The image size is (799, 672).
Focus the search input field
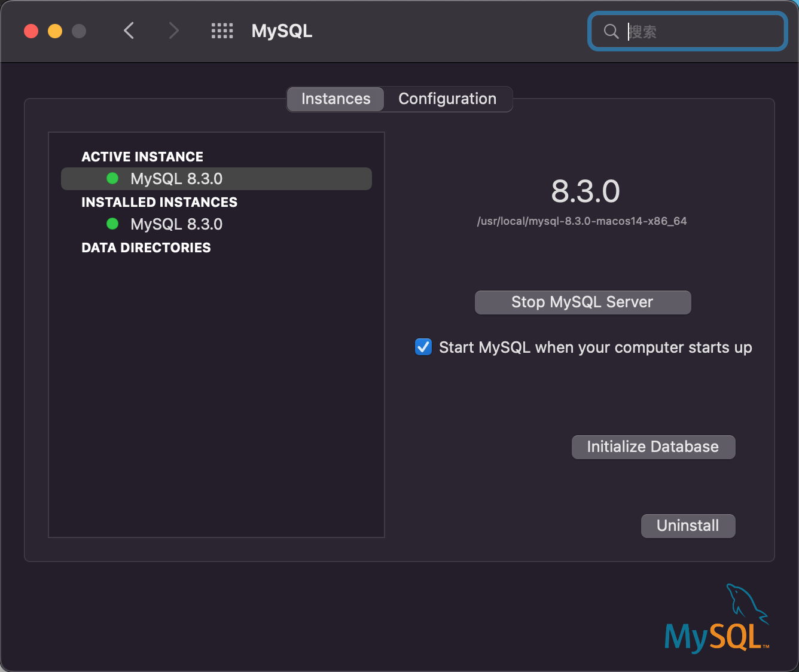click(x=688, y=31)
